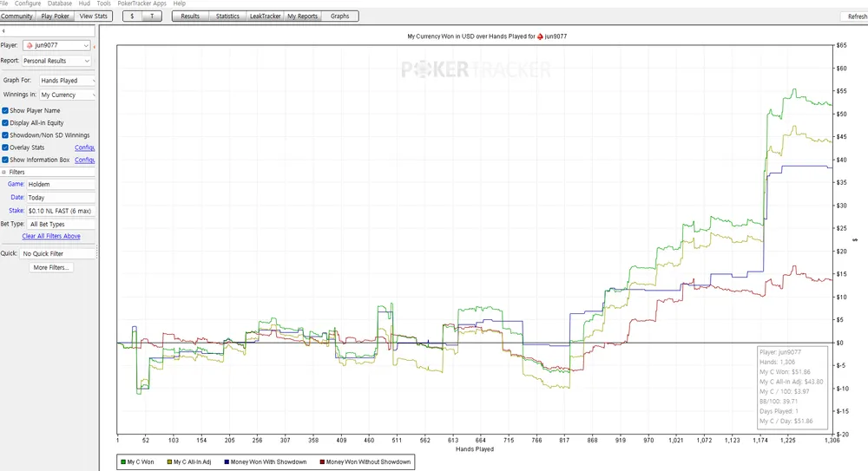Viewport: 868px width, 471px height.
Task: Open the Graphs tab
Action: coord(340,16)
